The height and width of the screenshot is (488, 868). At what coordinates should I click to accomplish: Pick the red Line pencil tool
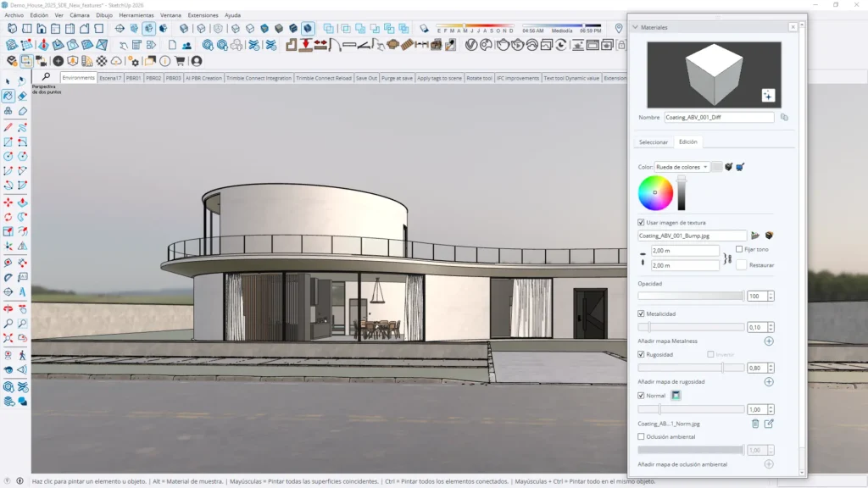[x=8, y=128]
